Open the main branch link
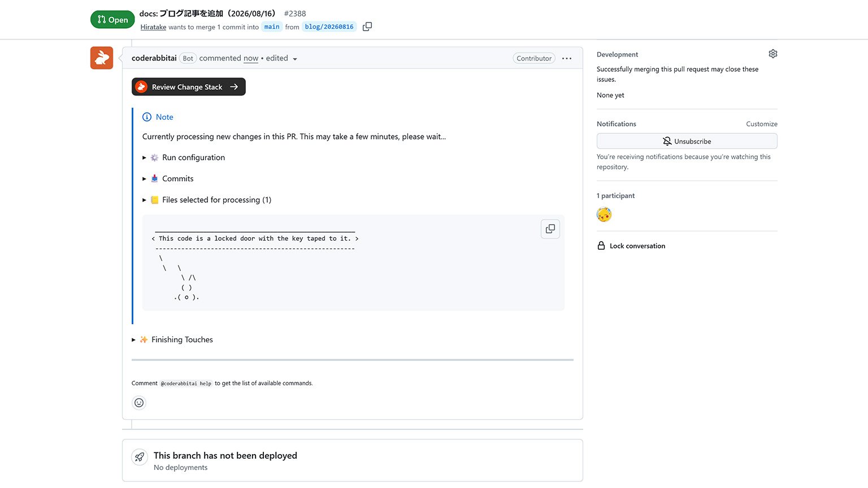Image resolution: width=868 pixels, height=488 pixels. point(272,27)
